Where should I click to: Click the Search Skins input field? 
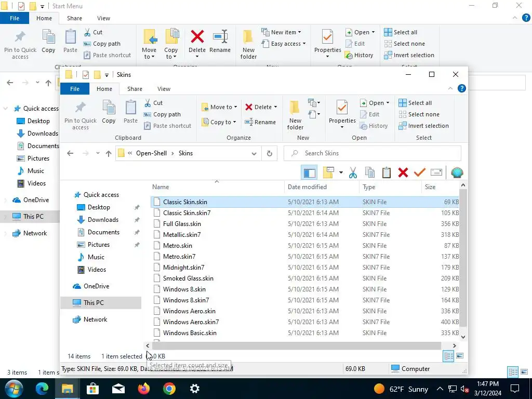(372, 153)
